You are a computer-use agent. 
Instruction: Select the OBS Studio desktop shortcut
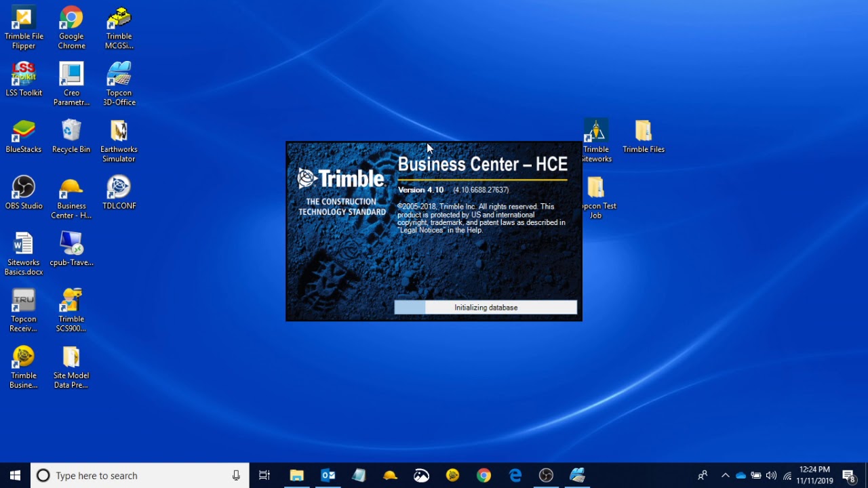coord(24,193)
